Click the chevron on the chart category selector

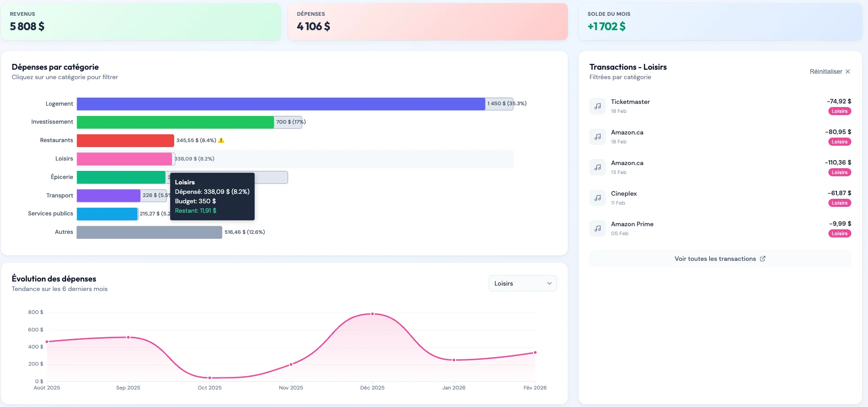549,283
